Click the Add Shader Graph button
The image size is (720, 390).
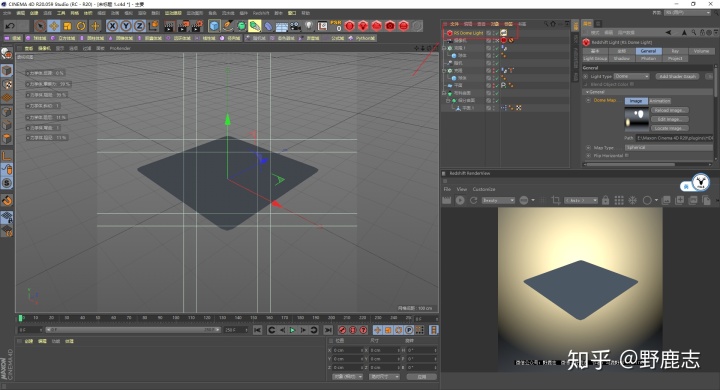click(x=677, y=76)
